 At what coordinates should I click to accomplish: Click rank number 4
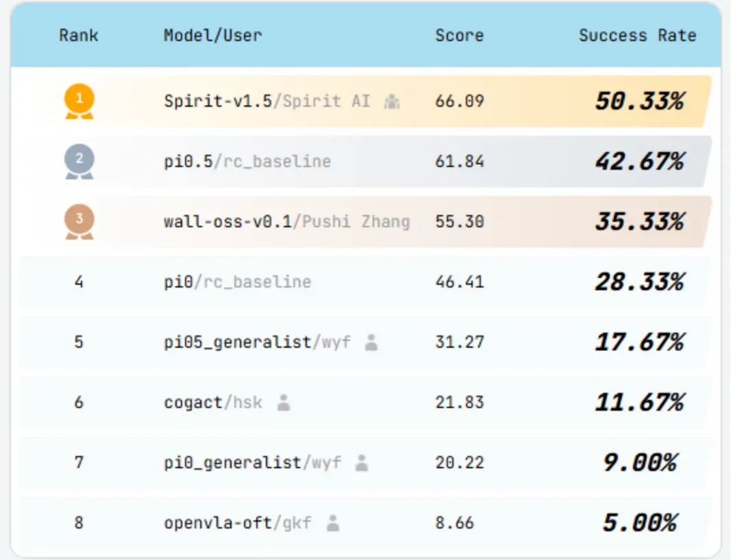[x=79, y=282]
